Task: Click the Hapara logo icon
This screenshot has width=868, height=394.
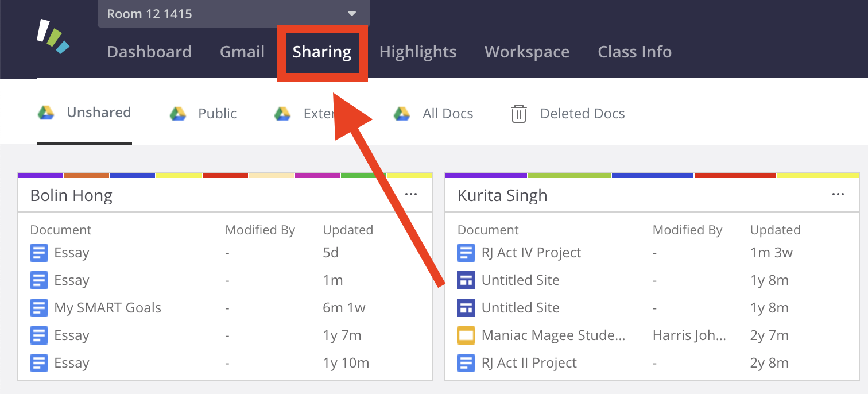Action: [53, 37]
